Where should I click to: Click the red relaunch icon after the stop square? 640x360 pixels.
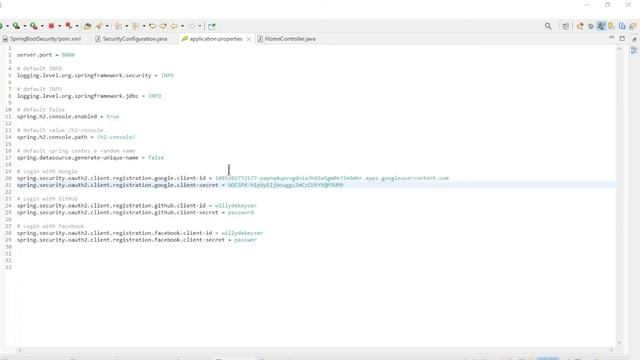(x=69, y=26)
